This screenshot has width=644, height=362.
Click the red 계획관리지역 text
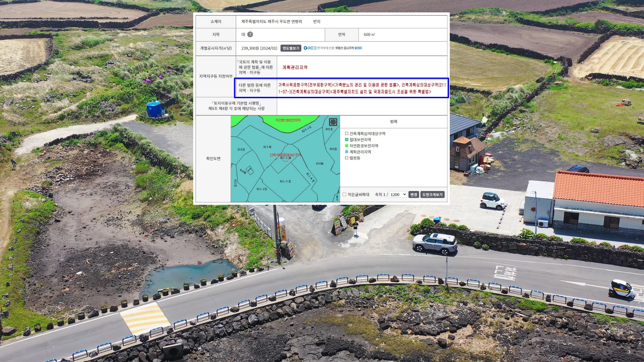(x=295, y=67)
